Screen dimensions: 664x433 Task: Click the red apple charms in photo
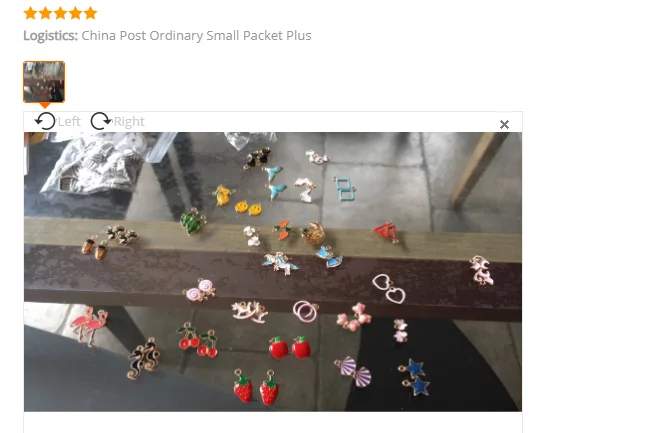tap(290, 347)
